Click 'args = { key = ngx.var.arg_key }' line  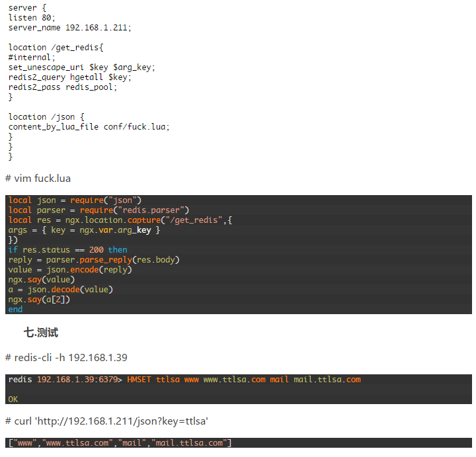tap(84, 230)
